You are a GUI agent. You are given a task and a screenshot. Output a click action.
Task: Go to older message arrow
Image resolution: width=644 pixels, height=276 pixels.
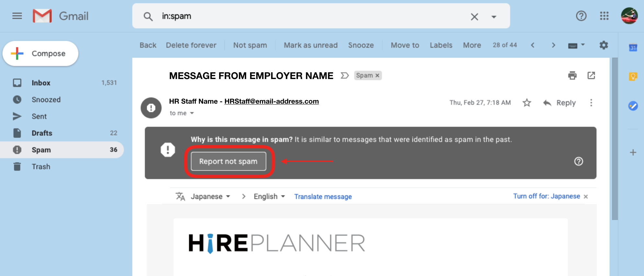click(x=553, y=45)
